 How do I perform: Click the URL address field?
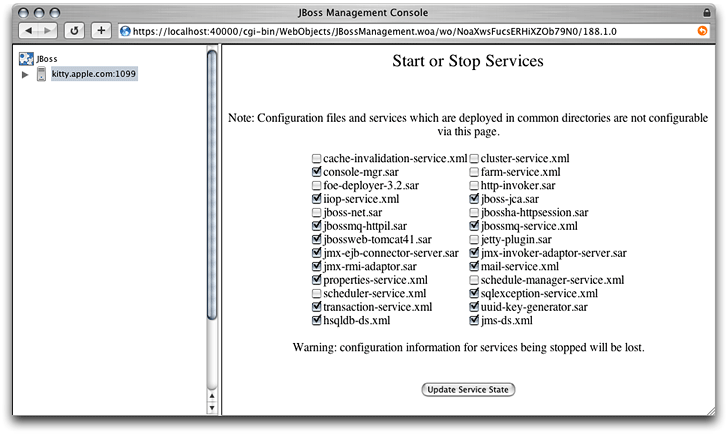point(414,31)
